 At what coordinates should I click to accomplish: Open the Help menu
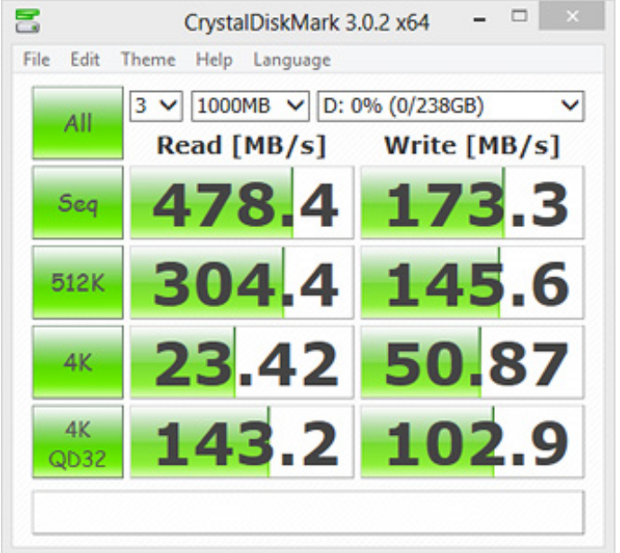click(214, 60)
